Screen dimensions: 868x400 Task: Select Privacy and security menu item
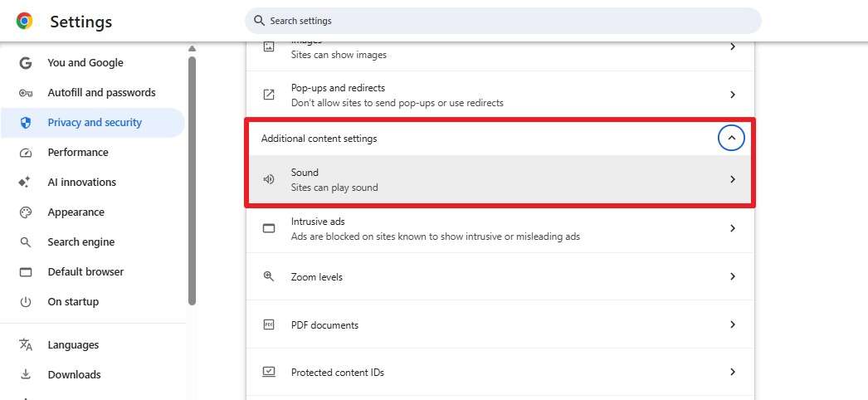point(92,123)
